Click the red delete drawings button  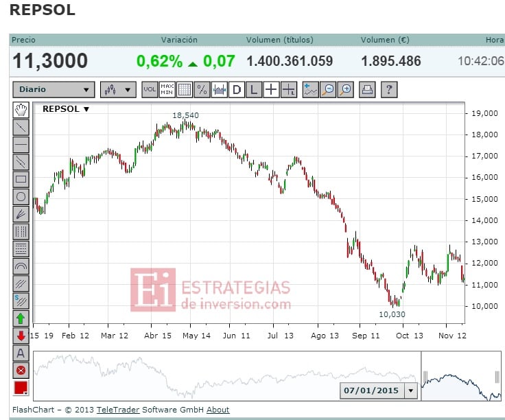click(21, 371)
